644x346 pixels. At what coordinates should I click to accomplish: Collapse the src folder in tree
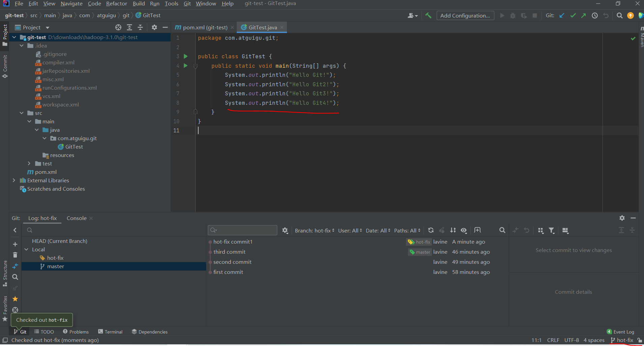pos(22,113)
